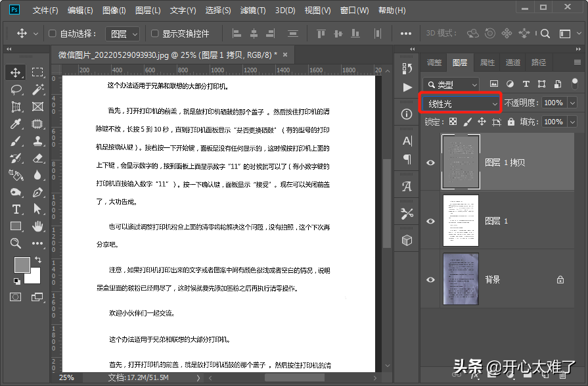Click the search magnifier in options bar
The image size is (588, 386).
pos(545,34)
